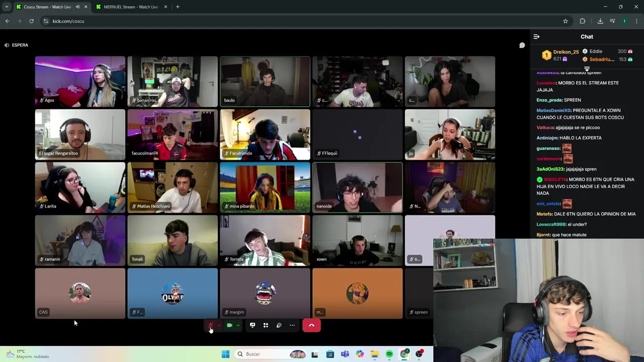
Task: Expand the gift leaderboard handle
Action: pyautogui.click(x=587, y=69)
